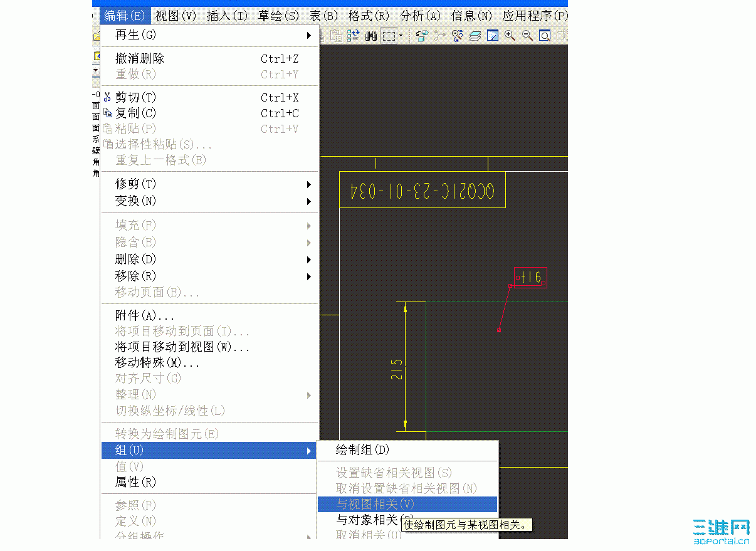Click the regenerate model toolbar icon

(x=353, y=36)
